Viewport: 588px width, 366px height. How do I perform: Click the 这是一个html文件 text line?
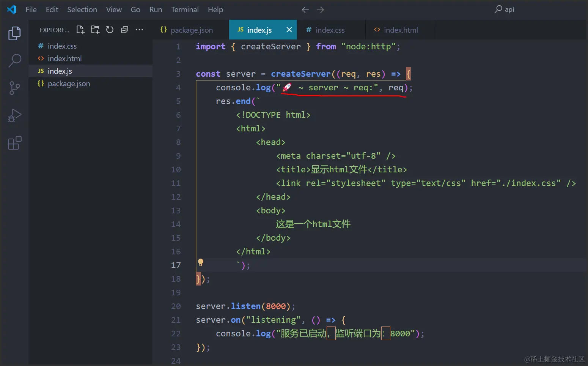click(x=313, y=224)
